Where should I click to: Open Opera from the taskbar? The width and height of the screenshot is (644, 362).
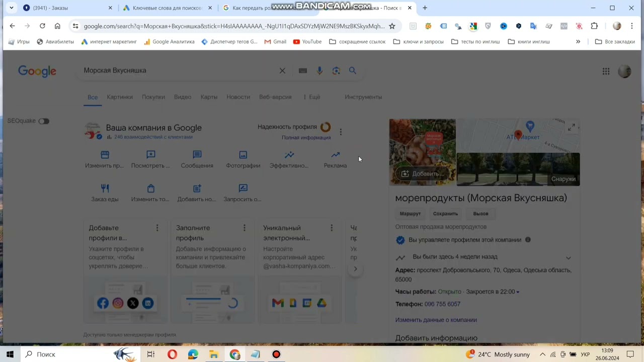(172, 354)
